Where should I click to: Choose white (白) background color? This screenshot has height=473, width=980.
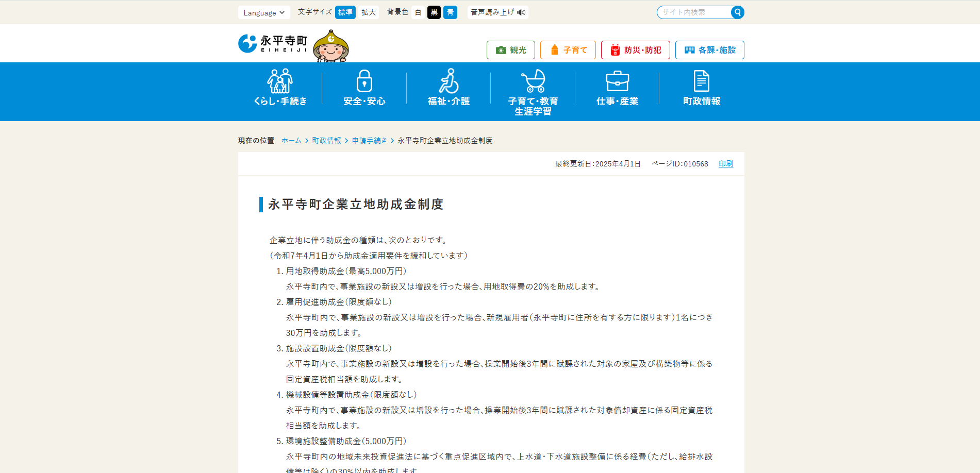[418, 12]
